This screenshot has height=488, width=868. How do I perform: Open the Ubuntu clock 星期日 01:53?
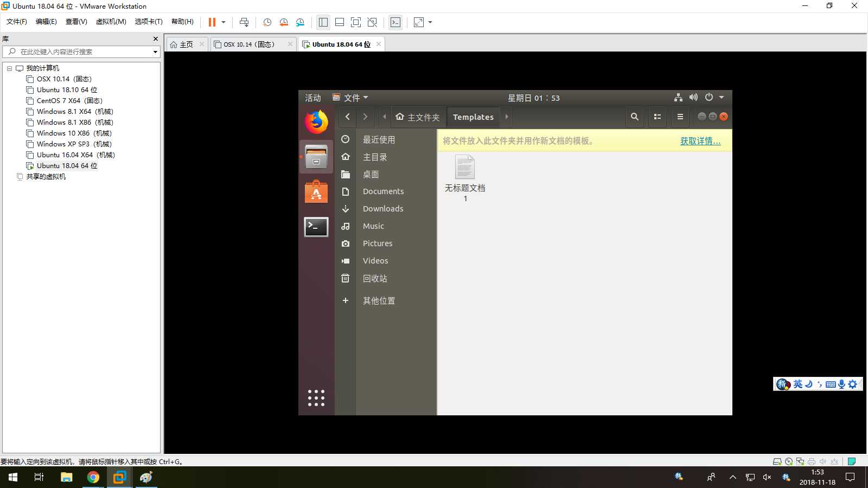point(534,98)
